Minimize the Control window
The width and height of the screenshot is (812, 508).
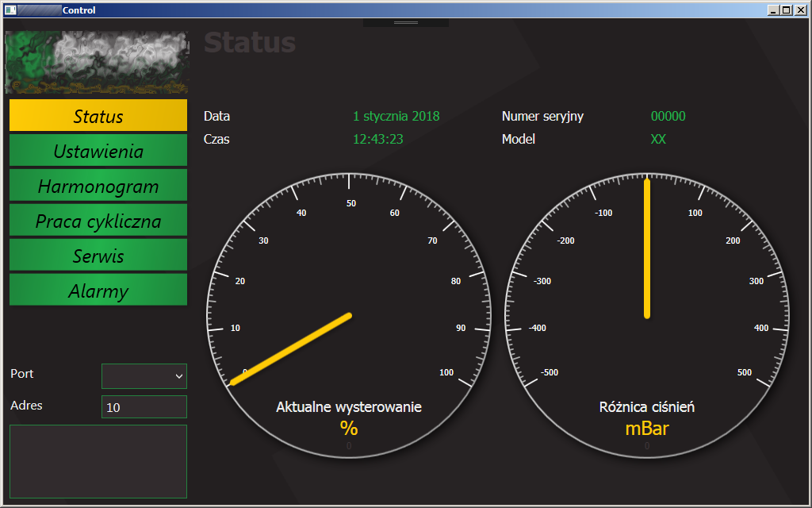[774, 10]
